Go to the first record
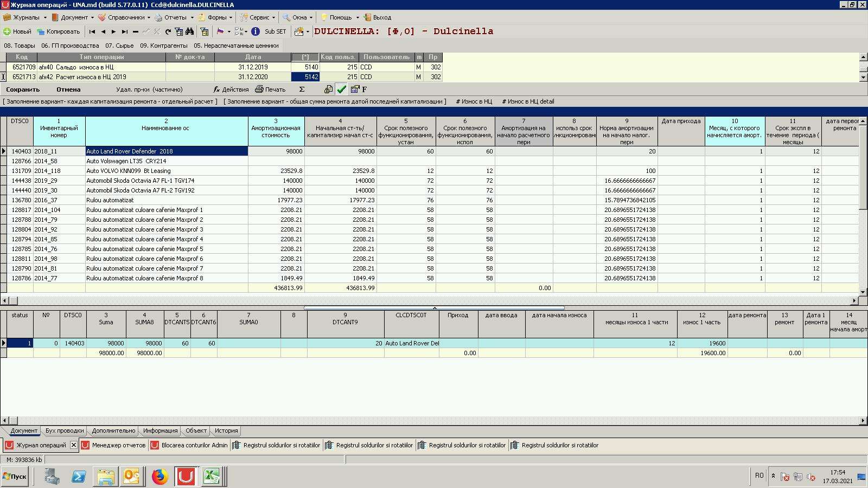Screen dimensions: 868x488 point(92,31)
